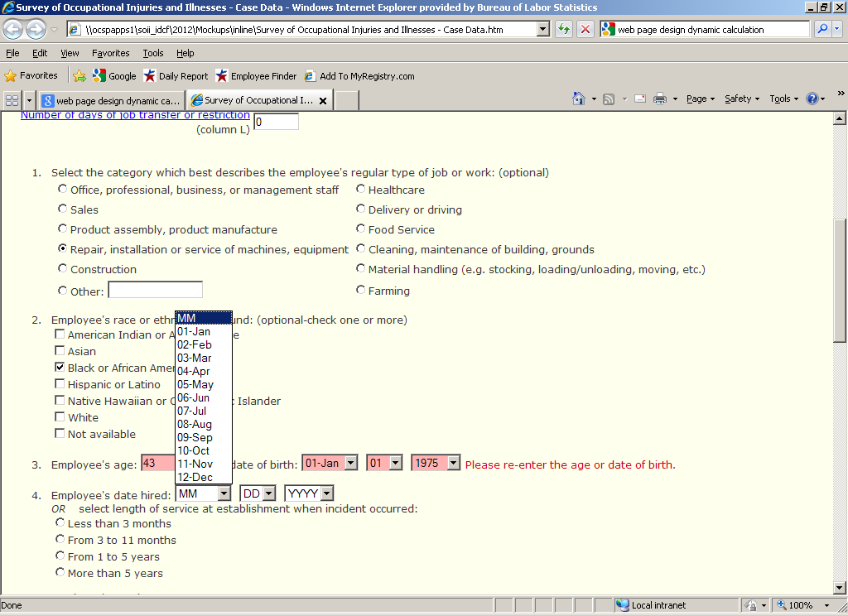Select the Healthcare radio button
Screen dimensions: 848x616
pyautogui.click(x=361, y=189)
